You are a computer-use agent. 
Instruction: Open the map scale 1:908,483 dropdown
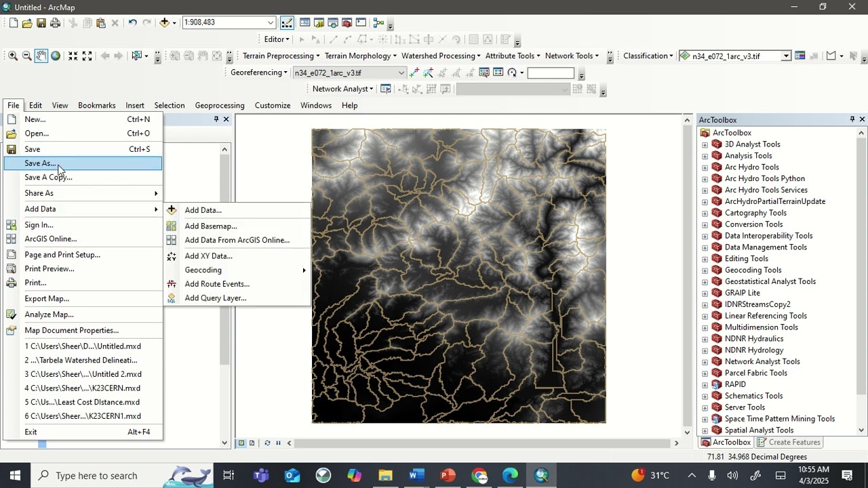(270, 22)
